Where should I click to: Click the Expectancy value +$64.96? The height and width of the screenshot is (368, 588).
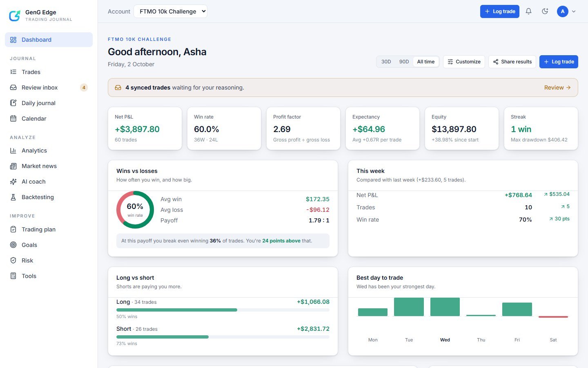[369, 129]
